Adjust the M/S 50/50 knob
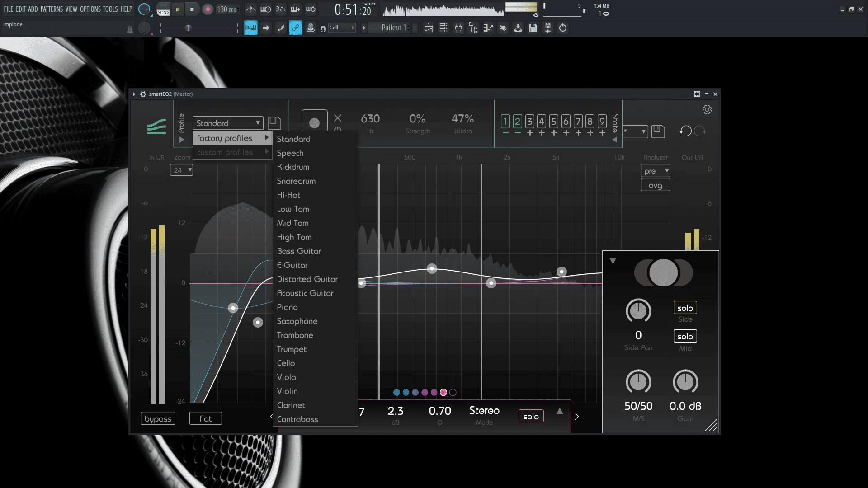868x488 pixels. (638, 382)
